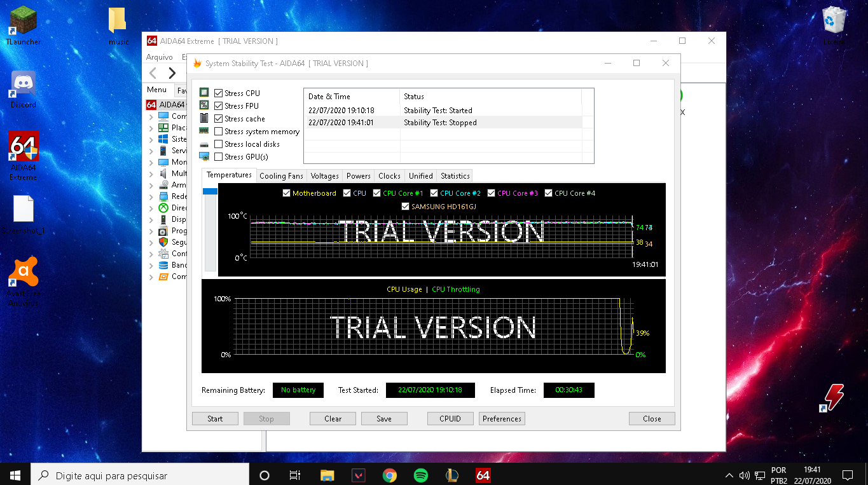This screenshot has height=485, width=868.
Task: Launch Valorant from the taskbar
Action: coord(359,475)
